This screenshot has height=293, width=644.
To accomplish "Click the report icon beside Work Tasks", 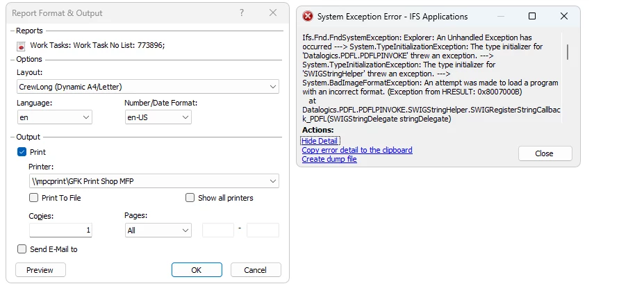I will pos(22,46).
